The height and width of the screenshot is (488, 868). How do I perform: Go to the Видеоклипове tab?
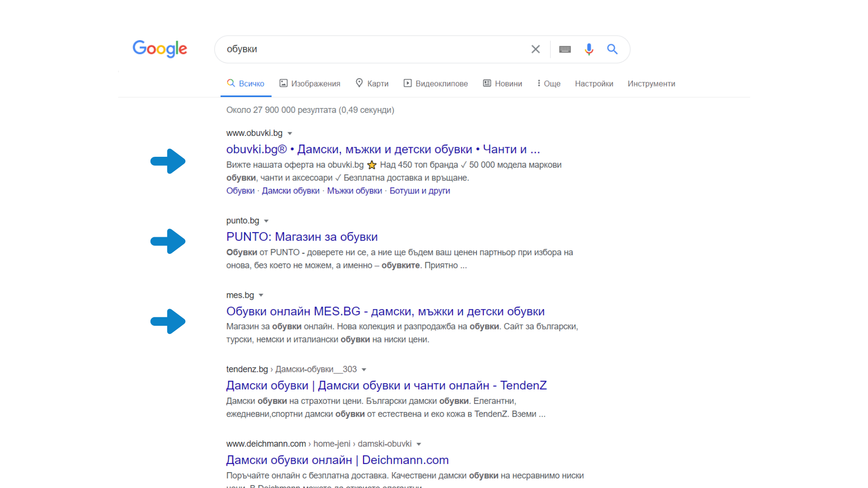(436, 84)
